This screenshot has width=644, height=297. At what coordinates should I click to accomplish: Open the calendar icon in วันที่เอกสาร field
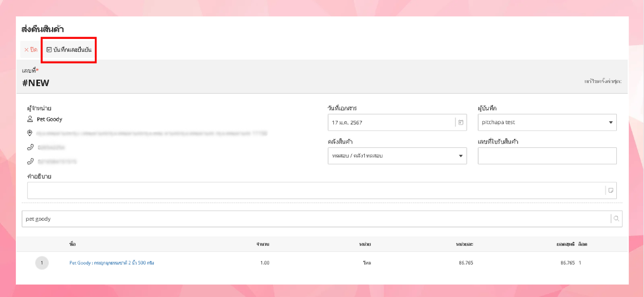[x=460, y=122]
